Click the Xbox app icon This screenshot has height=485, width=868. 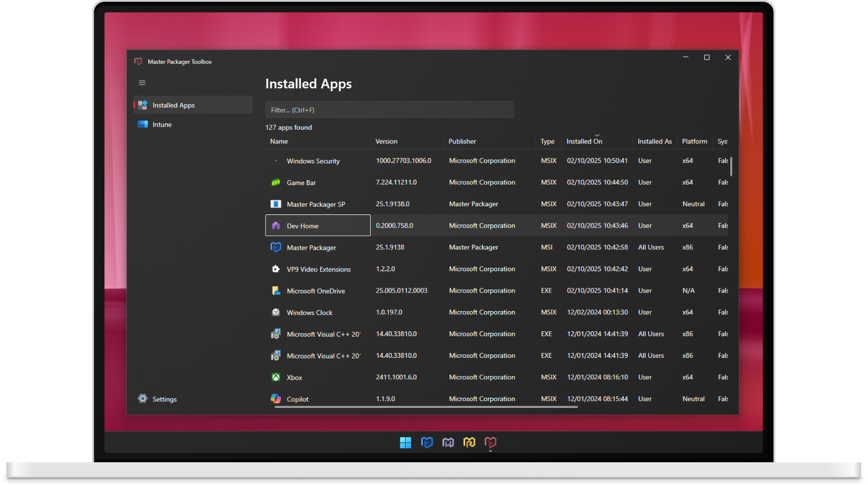click(276, 377)
